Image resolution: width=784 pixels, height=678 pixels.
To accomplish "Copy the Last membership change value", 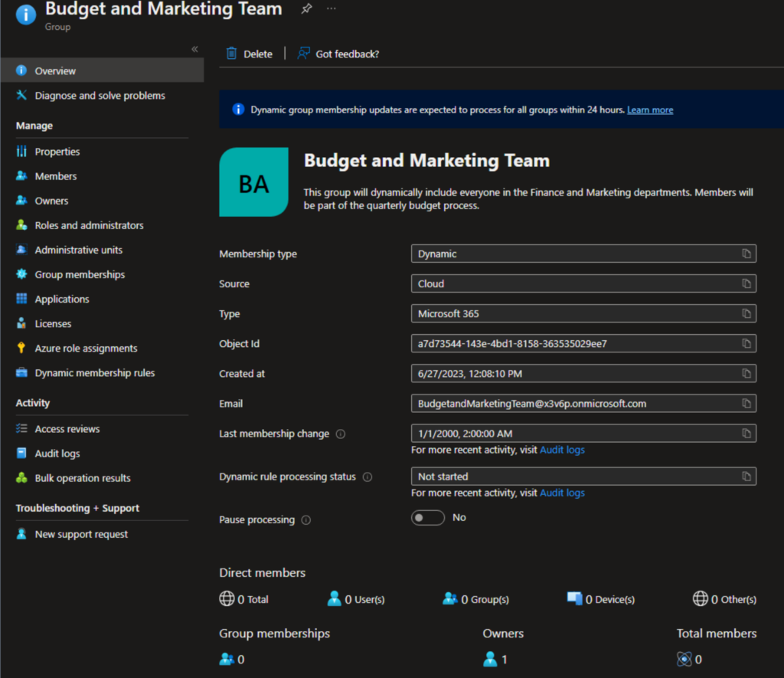I will (746, 434).
